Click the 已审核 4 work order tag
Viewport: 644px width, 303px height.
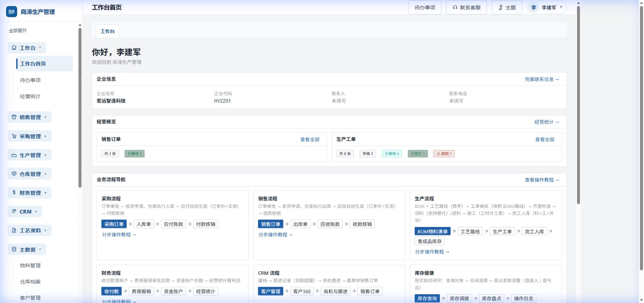392,154
